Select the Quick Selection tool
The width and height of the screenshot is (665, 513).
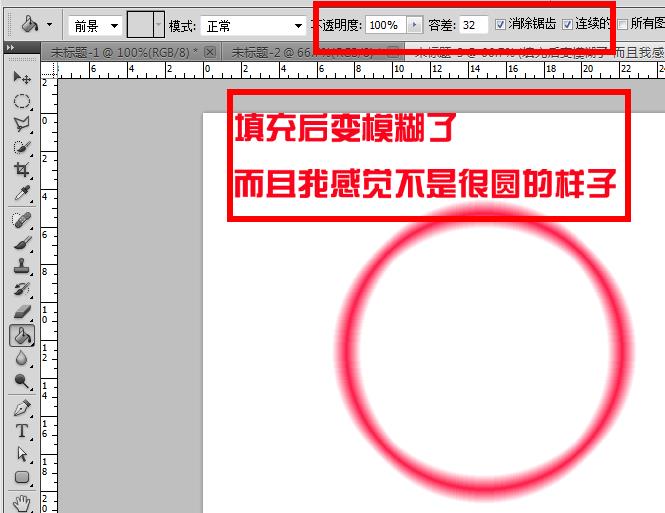tap(21, 147)
